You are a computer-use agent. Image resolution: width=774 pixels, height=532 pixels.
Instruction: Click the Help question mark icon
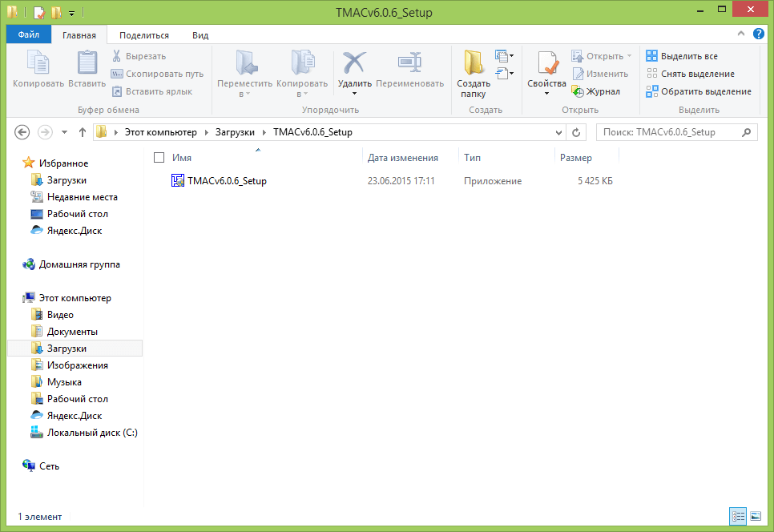(x=758, y=34)
